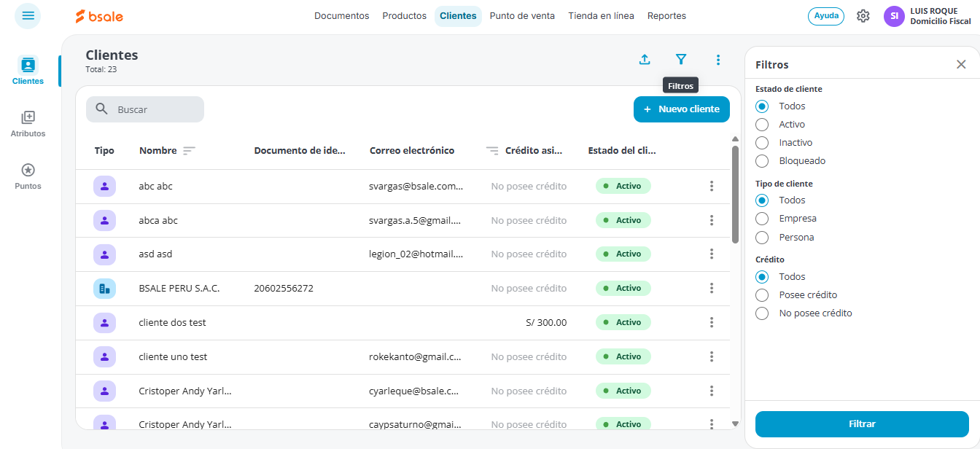Open the Reportes menu
This screenshot has height=449, width=980.
click(666, 16)
